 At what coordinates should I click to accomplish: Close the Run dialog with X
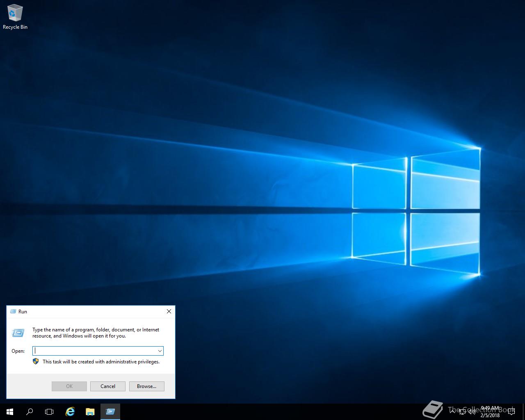point(169,311)
